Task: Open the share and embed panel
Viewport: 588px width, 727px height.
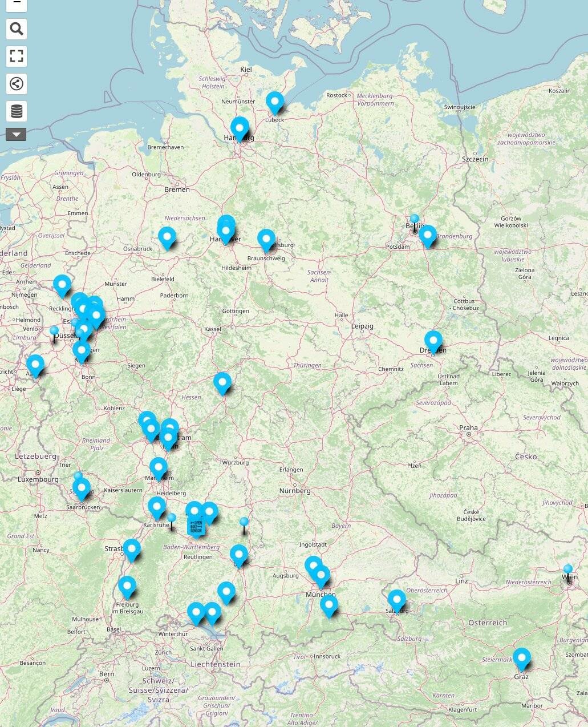Action: 17,84
